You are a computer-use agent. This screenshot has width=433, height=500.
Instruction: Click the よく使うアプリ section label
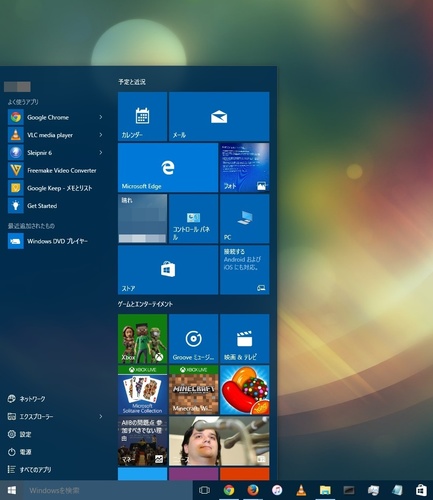[x=23, y=102]
